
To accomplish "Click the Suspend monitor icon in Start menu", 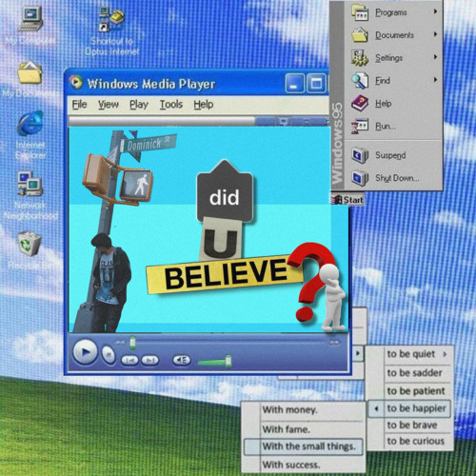I will (x=360, y=155).
